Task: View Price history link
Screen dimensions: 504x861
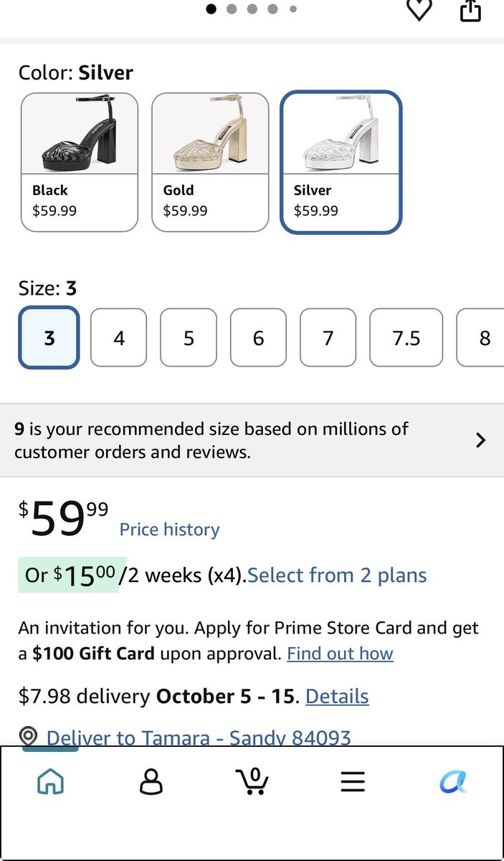Action: point(169,530)
